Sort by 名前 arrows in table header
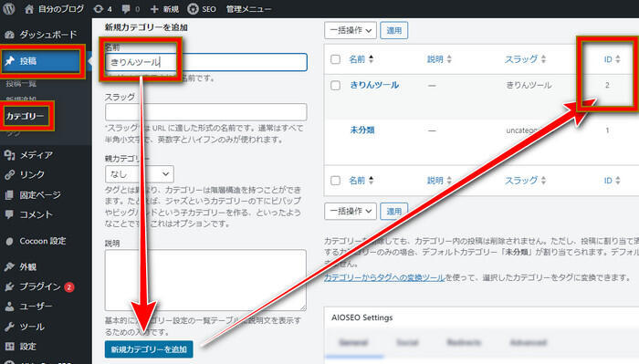 371,59
